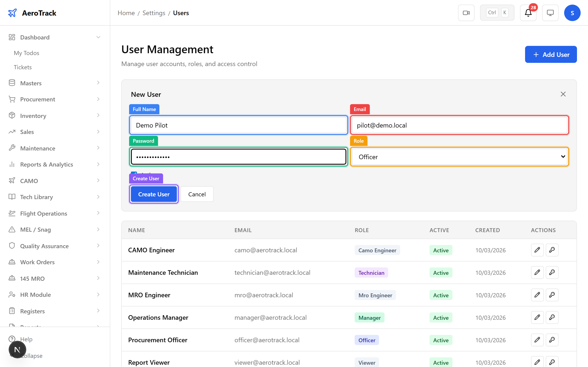The height and width of the screenshot is (367, 588).
Task: Collapse the Dashboard sidebar section
Action: pyautogui.click(x=98, y=37)
